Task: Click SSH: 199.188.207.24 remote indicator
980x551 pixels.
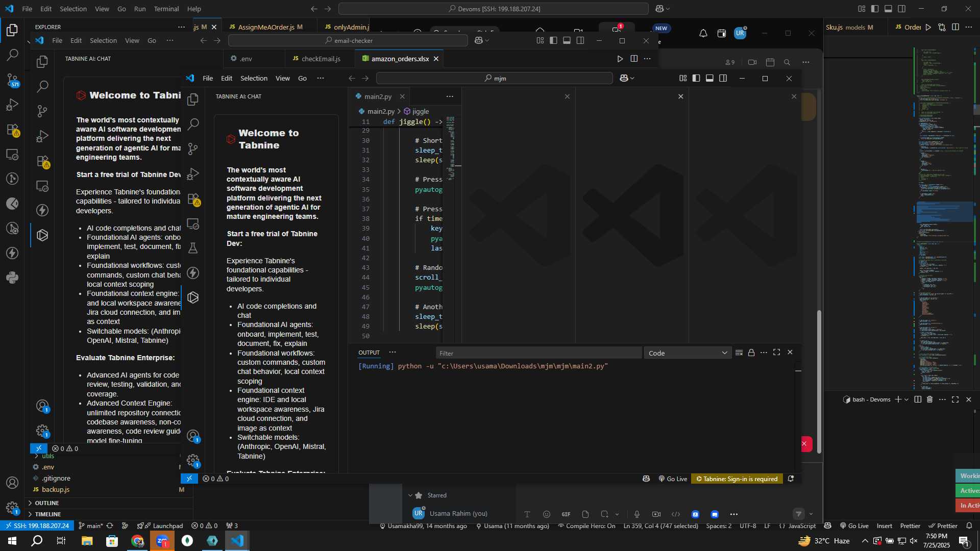Action: coord(36,526)
